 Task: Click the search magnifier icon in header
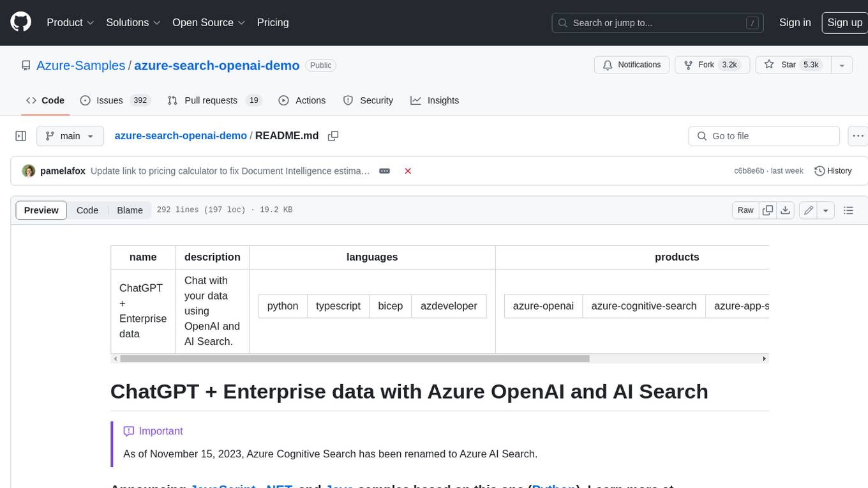563,23
